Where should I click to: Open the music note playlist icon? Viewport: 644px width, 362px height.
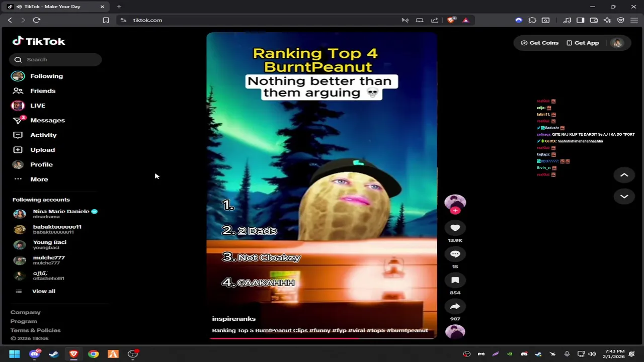(567, 20)
